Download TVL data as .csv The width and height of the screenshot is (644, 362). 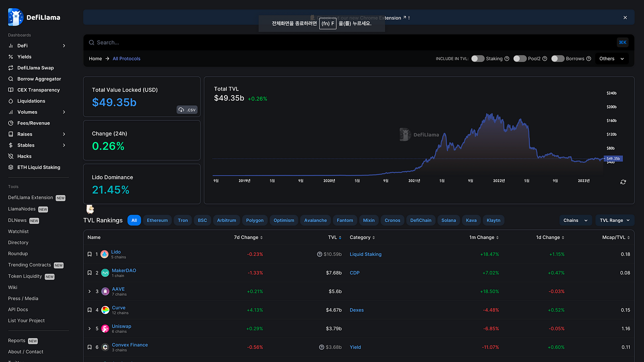[x=187, y=110]
